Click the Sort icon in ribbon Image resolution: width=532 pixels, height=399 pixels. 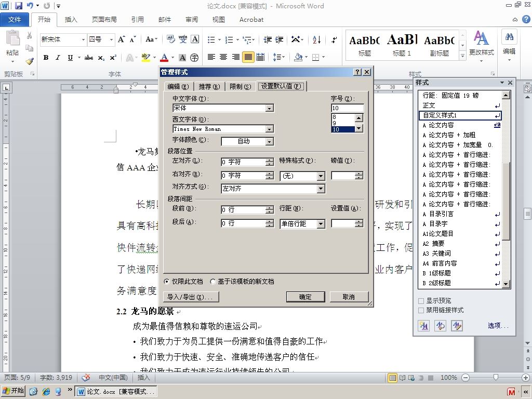(316, 39)
